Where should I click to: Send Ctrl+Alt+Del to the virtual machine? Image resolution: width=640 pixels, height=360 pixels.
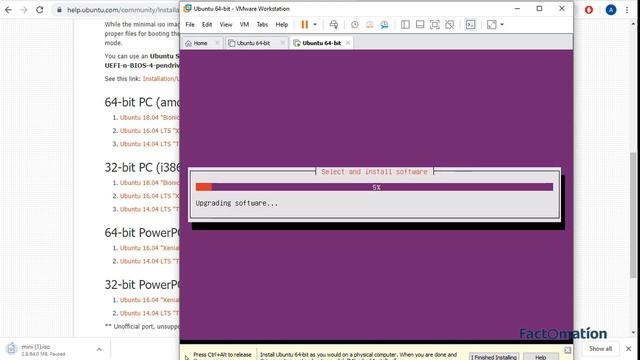(333, 24)
